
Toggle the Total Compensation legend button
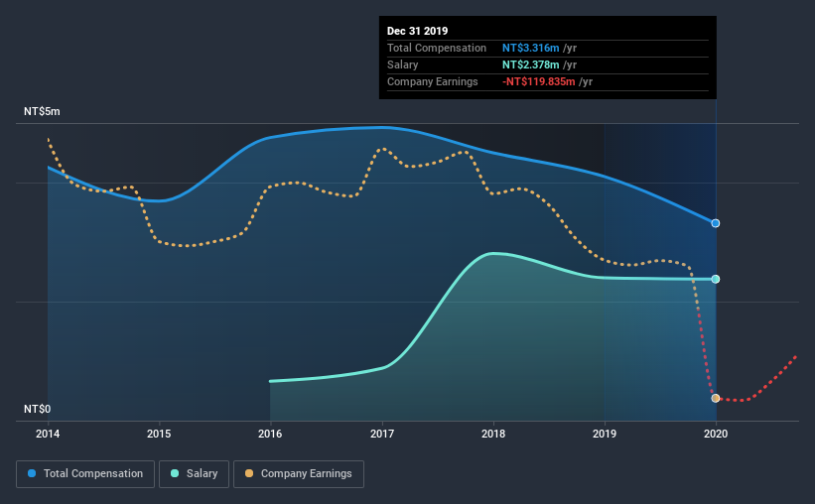85,474
